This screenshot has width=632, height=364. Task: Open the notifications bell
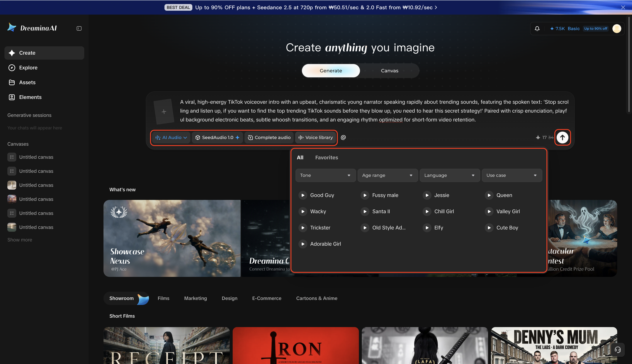tap(537, 28)
